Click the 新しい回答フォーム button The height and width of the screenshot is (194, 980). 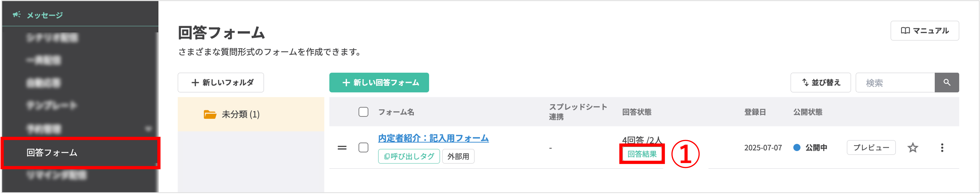(x=379, y=83)
